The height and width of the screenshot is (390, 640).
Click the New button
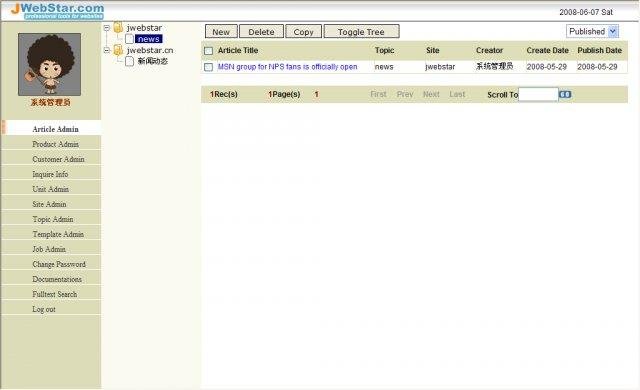[x=221, y=32]
